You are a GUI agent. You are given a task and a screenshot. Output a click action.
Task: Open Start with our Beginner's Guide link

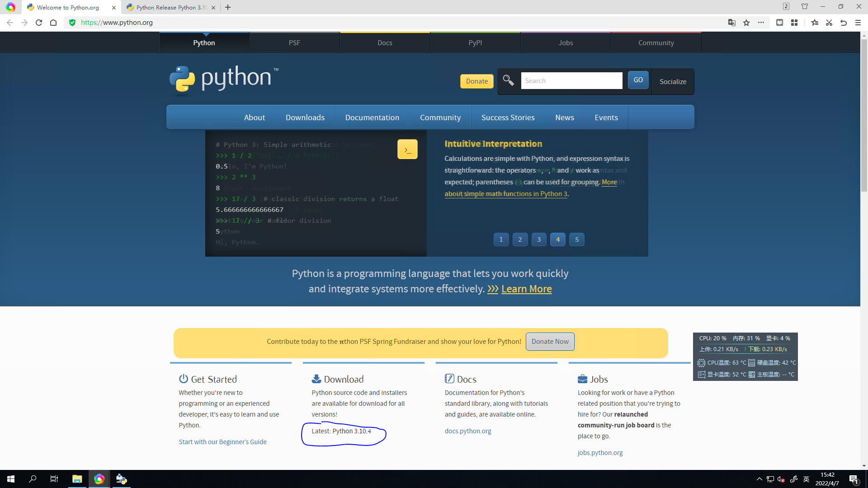click(x=222, y=442)
